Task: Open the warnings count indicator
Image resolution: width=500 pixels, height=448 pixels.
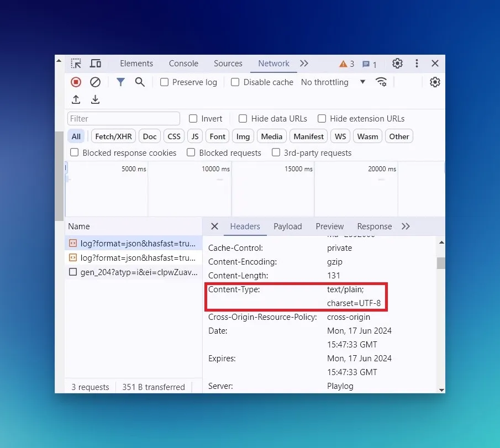Action: [x=346, y=64]
